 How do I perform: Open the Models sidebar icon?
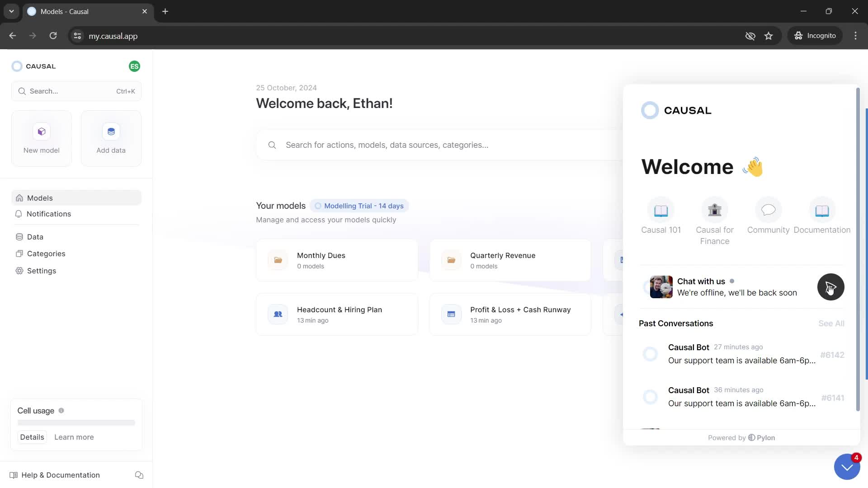coord(20,198)
